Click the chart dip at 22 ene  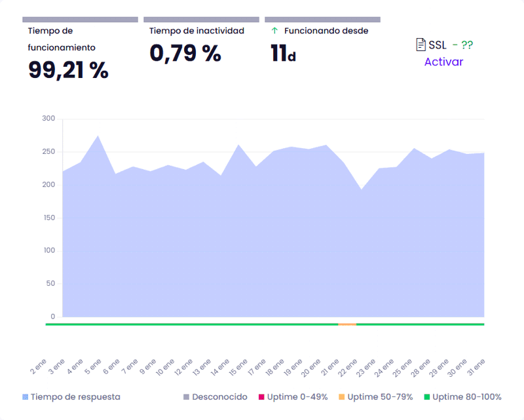pyautogui.click(x=362, y=190)
